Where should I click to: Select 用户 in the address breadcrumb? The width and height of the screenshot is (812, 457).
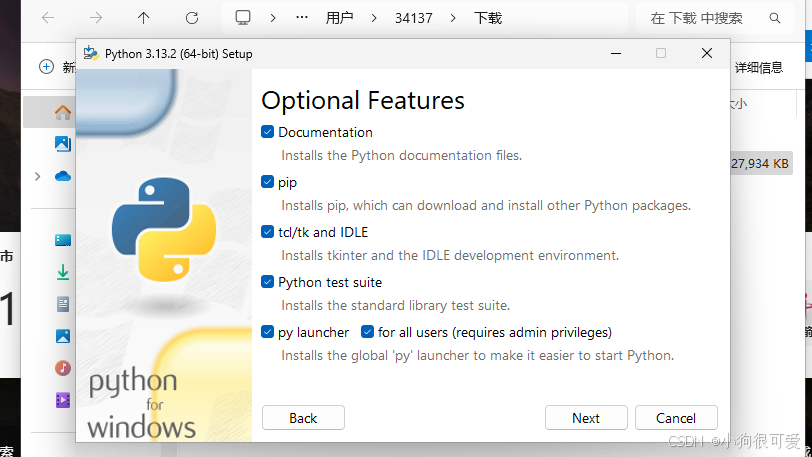pos(339,18)
